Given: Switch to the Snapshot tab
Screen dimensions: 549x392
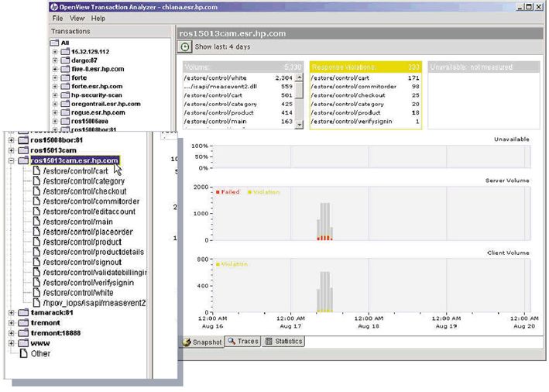Looking at the screenshot, I should point(203,342).
